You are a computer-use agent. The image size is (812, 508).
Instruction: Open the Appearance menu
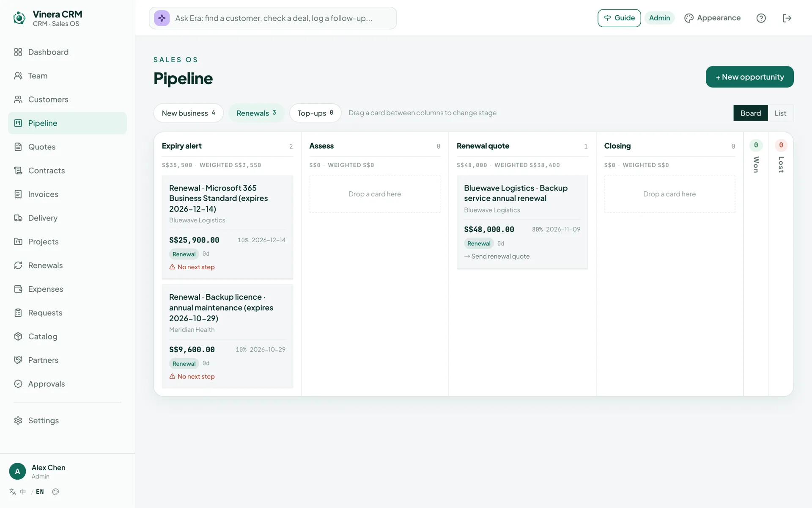click(x=712, y=18)
